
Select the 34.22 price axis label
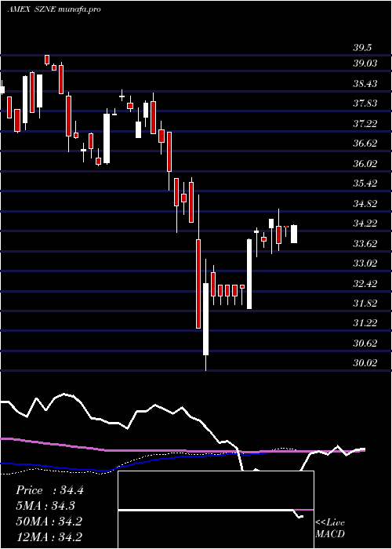click(x=365, y=223)
